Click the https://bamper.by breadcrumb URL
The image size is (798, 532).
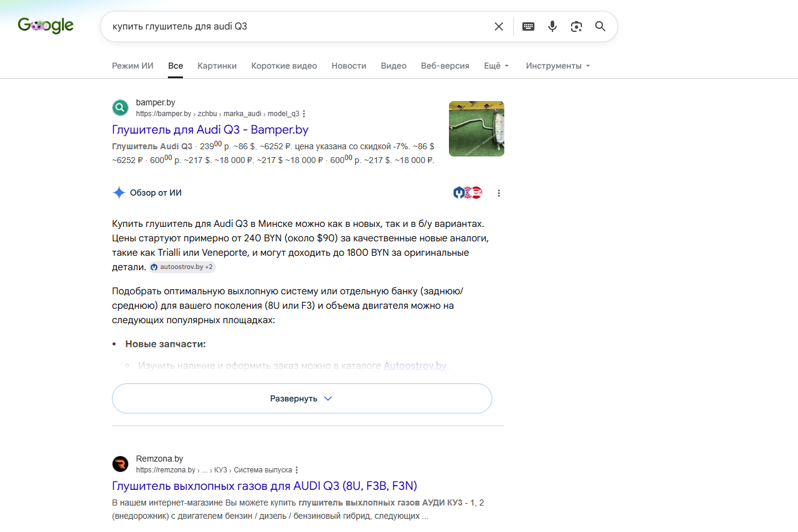(x=163, y=114)
